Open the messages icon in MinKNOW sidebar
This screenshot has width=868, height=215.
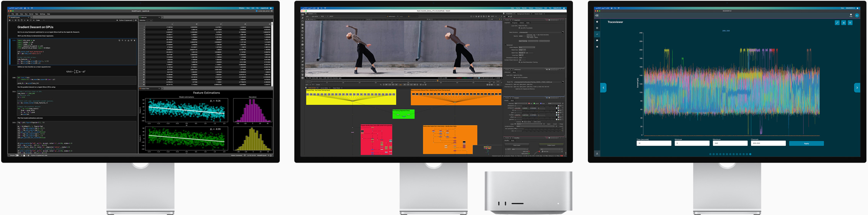click(597, 41)
